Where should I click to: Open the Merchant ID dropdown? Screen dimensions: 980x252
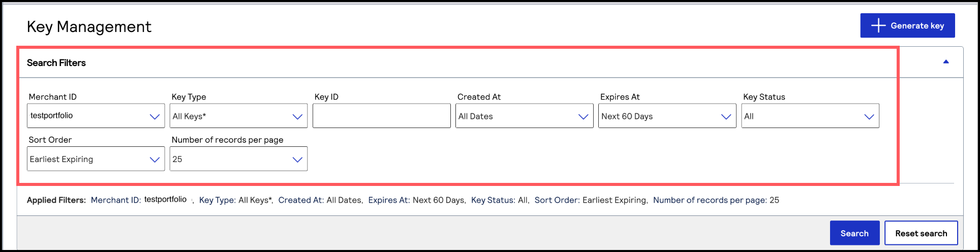[96, 116]
